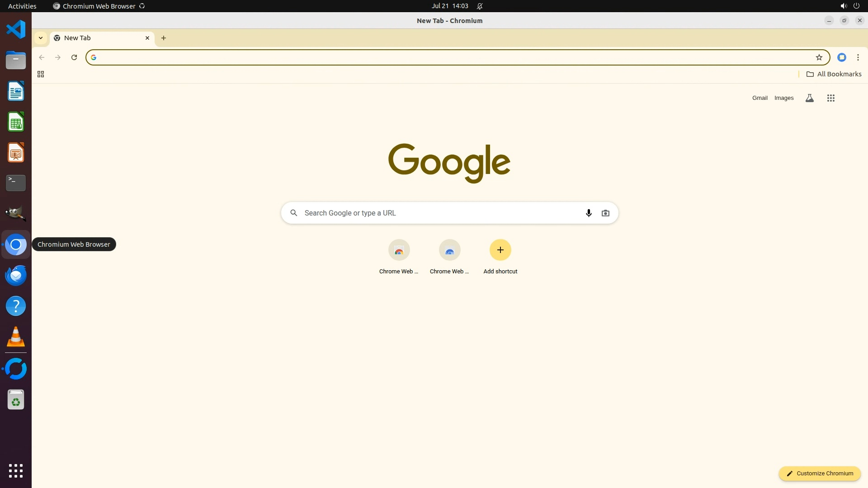This screenshot has width=868, height=488.
Task: Click the blue extension icon in toolbar
Action: (x=841, y=57)
